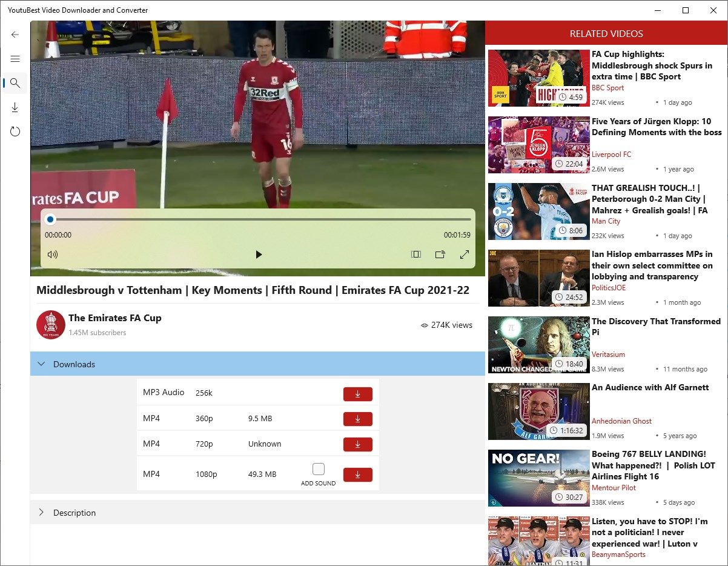Open the hamburger navigation menu

pos(15,59)
